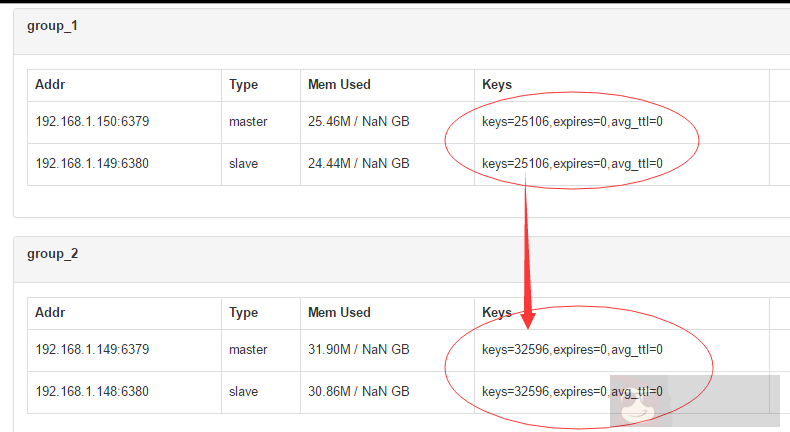Image resolution: width=790 pixels, height=432 pixels.
Task: Select the slave address 192.168.1.148:6380
Action: pyautogui.click(x=92, y=392)
